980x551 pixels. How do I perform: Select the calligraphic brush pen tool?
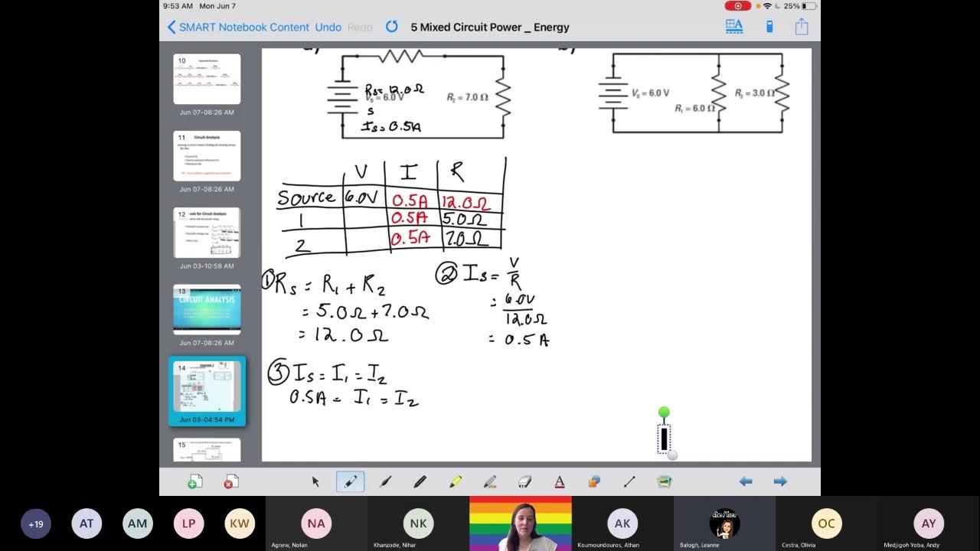(x=385, y=481)
